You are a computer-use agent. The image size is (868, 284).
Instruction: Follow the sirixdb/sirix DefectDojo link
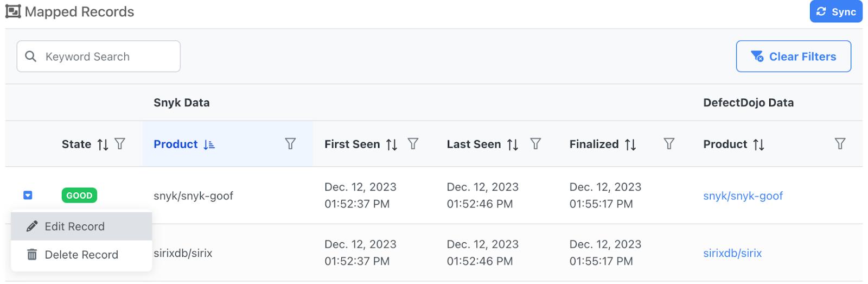tap(732, 253)
